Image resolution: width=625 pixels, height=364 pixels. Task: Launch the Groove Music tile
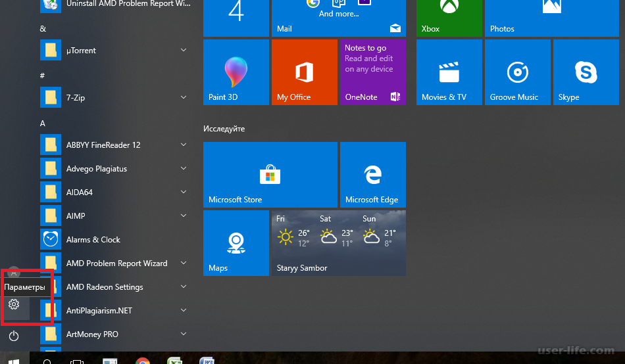517,72
